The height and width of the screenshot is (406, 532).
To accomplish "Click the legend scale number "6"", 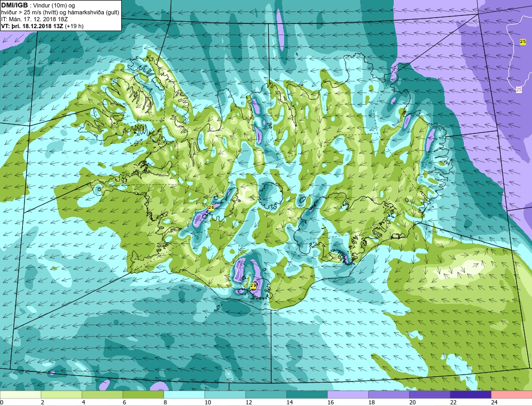I will [124, 402].
